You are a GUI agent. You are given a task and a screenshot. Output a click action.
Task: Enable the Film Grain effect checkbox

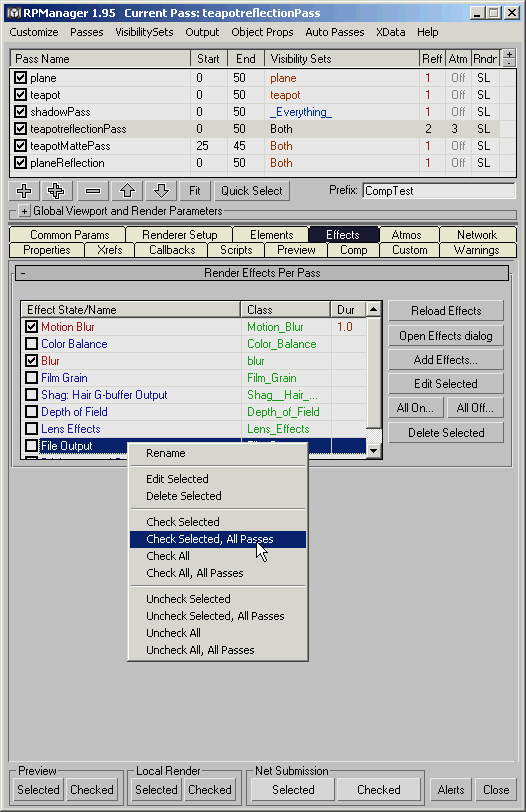click(32, 378)
